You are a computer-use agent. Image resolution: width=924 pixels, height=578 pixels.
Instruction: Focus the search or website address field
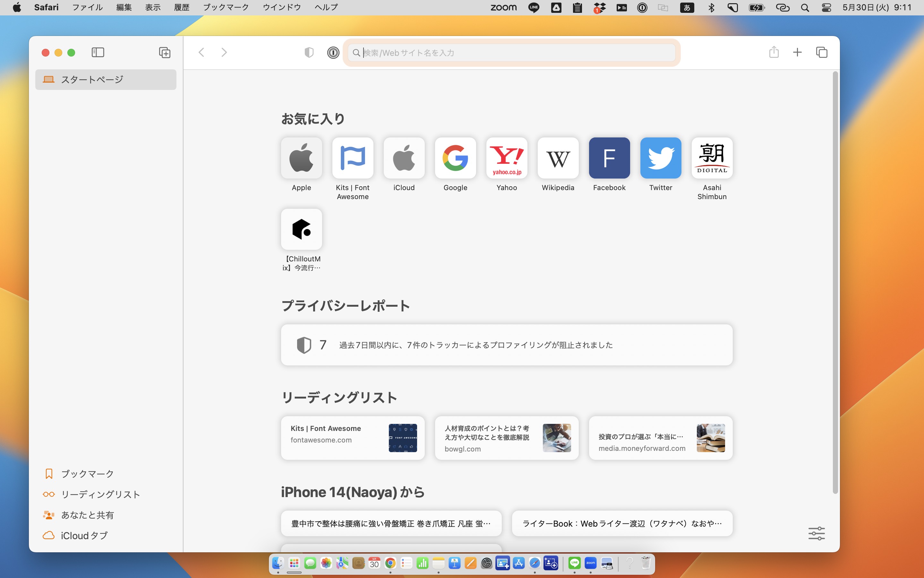pos(511,52)
